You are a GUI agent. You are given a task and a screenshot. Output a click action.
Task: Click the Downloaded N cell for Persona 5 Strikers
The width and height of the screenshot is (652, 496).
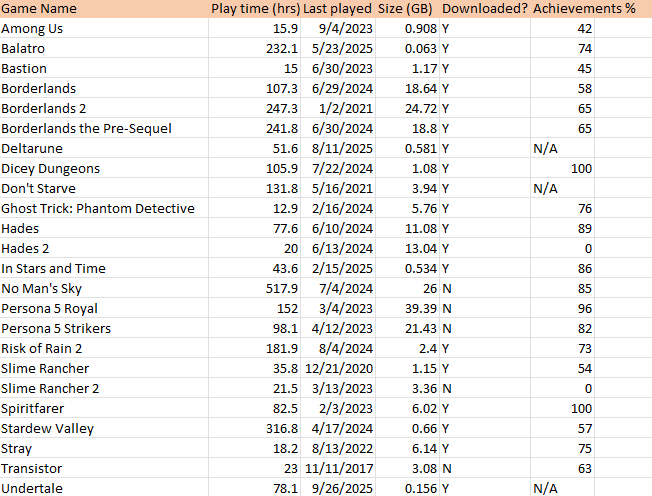click(446, 329)
